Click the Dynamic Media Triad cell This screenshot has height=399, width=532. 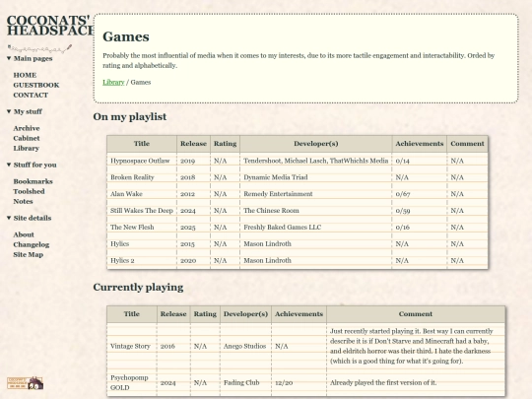coord(316,177)
